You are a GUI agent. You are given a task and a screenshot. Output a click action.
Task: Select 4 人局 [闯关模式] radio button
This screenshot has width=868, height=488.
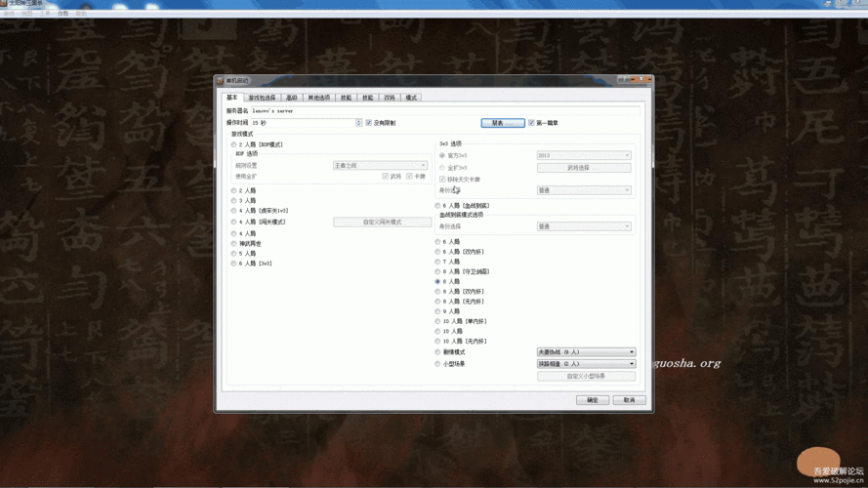pyautogui.click(x=233, y=222)
